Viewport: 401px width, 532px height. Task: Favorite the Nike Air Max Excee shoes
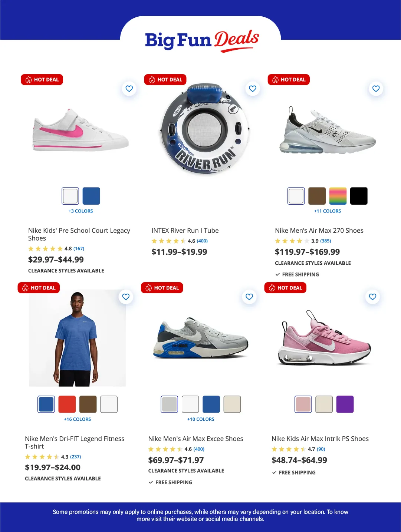[249, 297]
